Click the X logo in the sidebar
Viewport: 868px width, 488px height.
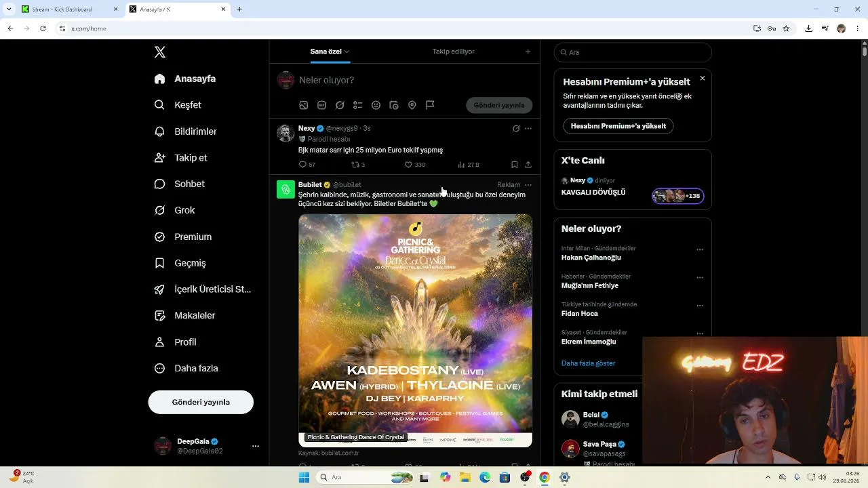point(160,52)
